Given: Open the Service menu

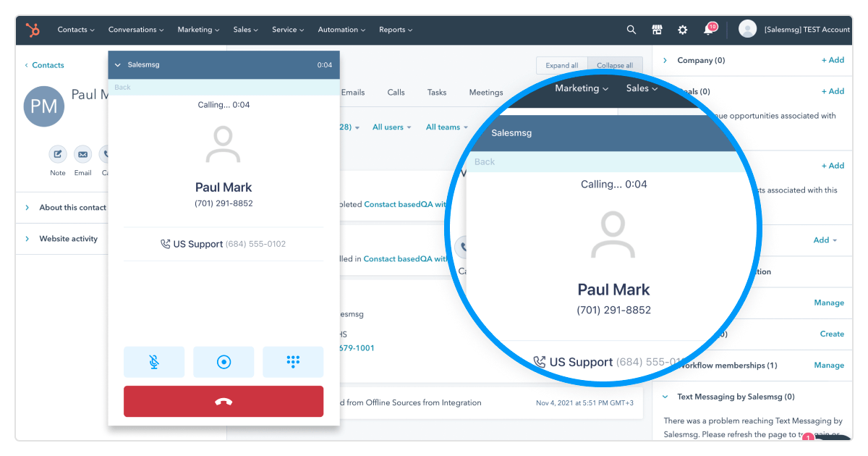Looking at the screenshot, I should coord(288,30).
